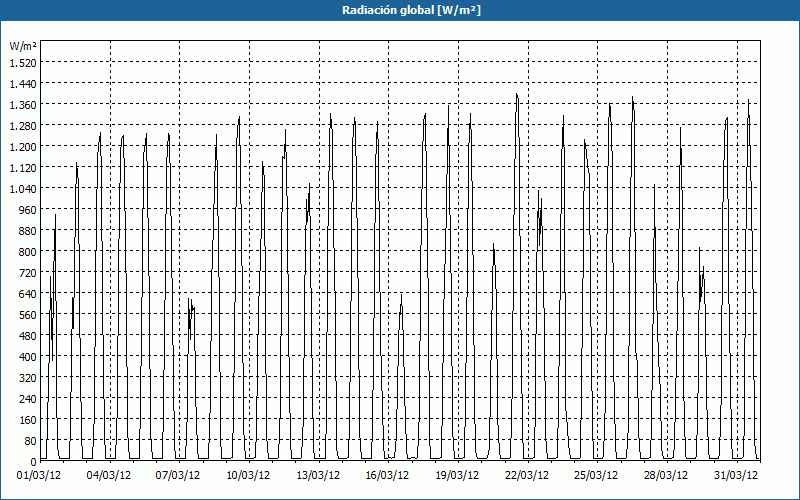Click date label 13/03/12
Screen dimensions: 800x500
pyautogui.click(x=318, y=476)
